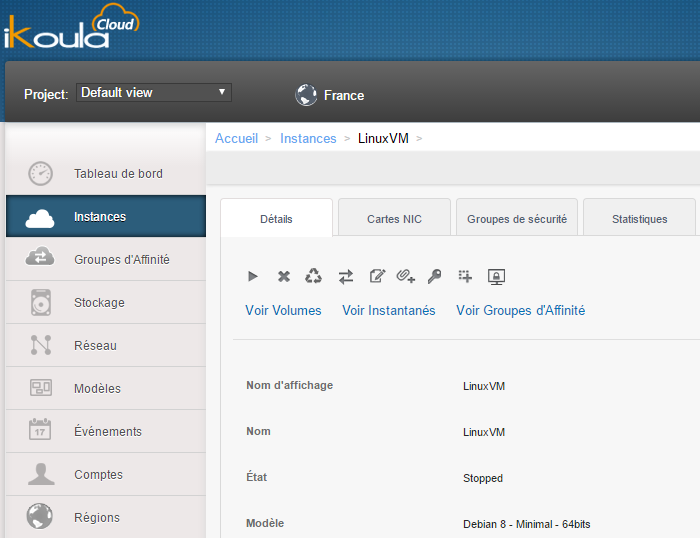
Task: Open the Voir Instantanés link
Action: click(388, 310)
